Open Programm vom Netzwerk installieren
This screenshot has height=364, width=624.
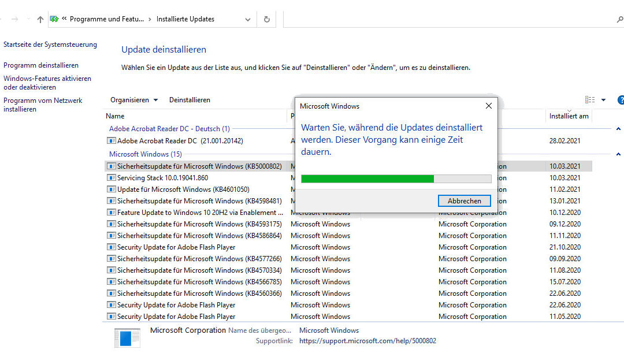tap(43, 105)
